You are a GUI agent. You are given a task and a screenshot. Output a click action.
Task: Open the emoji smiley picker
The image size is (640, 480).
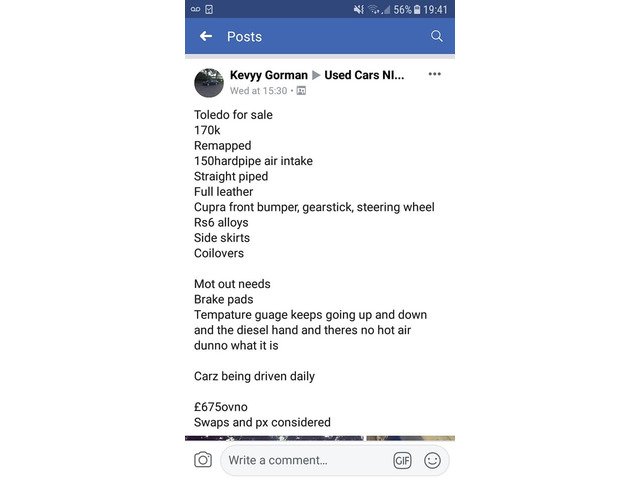point(432,460)
